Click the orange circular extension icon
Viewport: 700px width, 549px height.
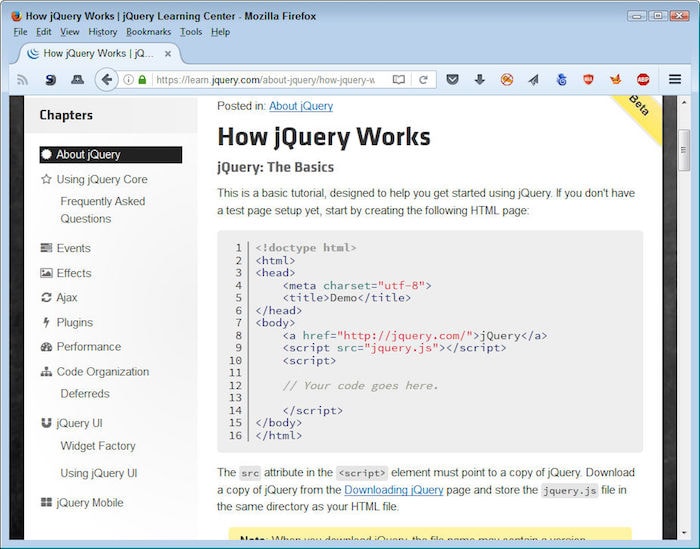(x=507, y=80)
